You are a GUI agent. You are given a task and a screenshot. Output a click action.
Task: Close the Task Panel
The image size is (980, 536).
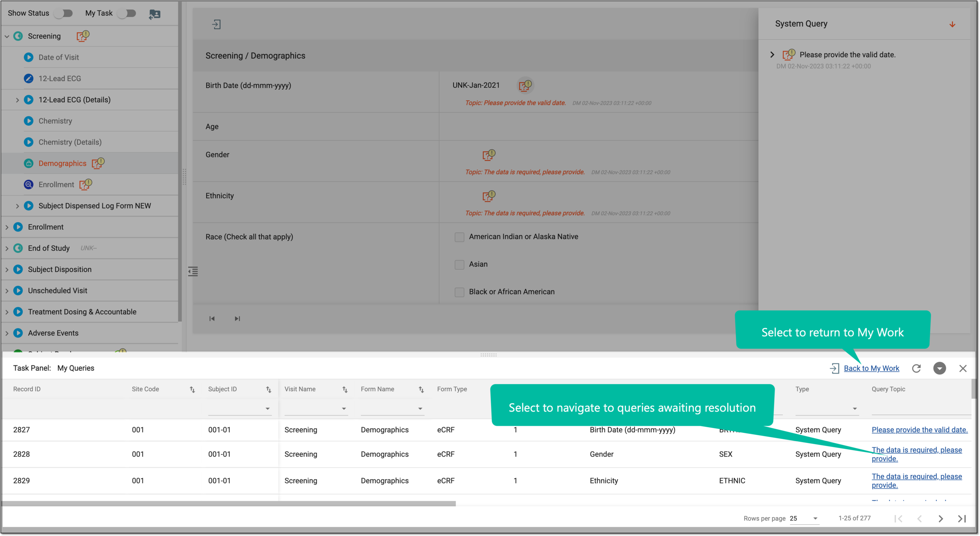(963, 368)
